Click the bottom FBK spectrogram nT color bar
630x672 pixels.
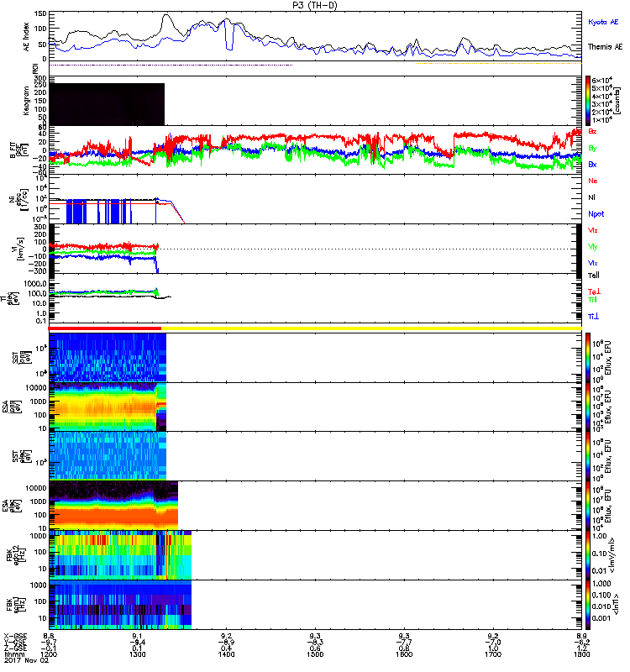pos(589,603)
